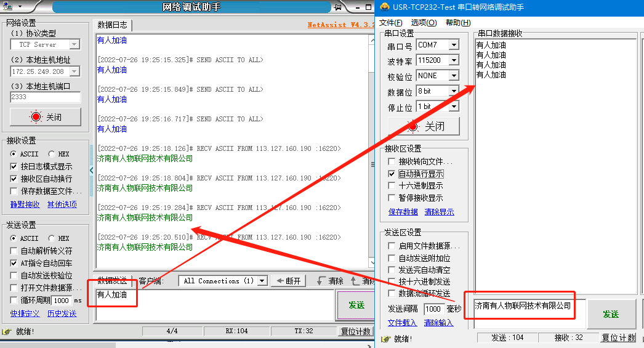Uncheck the 自动换行显示 checkbox
Viewport: 644px width, 348px height.
tap(392, 174)
